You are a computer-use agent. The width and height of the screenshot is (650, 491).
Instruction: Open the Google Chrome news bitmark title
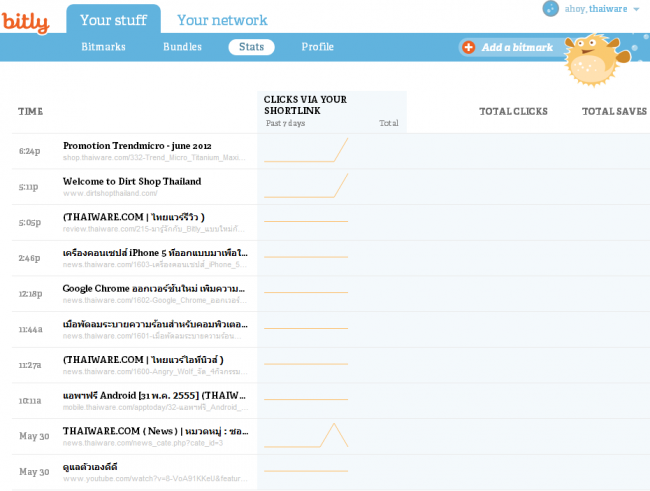tap(154, 288)
